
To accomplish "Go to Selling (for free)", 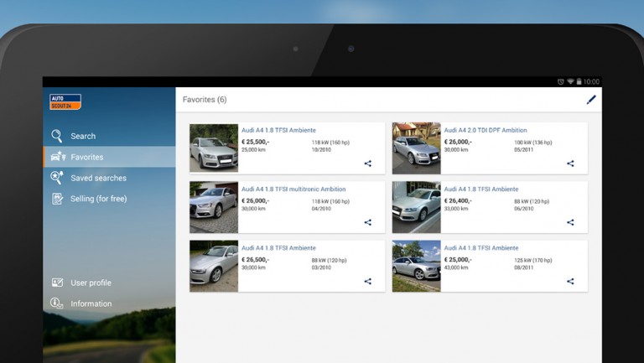I will click(98, 199).
